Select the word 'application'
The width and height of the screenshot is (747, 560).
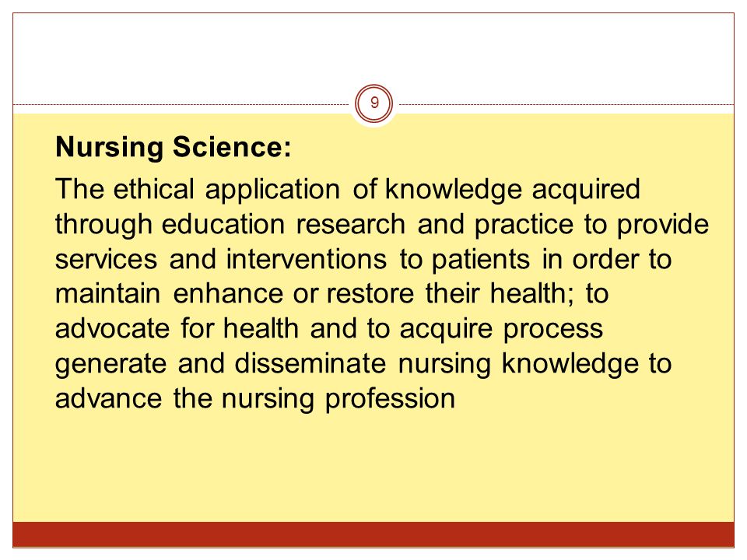click(x=272, y=190)
